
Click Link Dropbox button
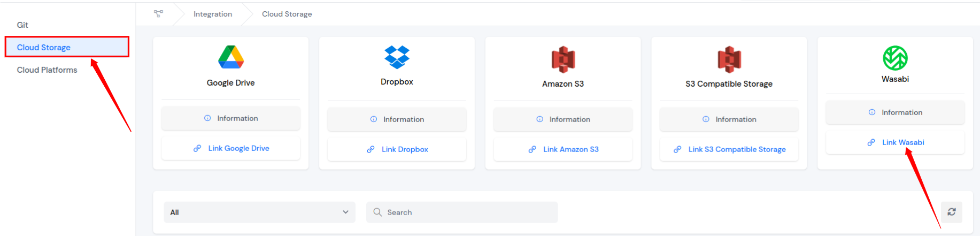point(397,149)
